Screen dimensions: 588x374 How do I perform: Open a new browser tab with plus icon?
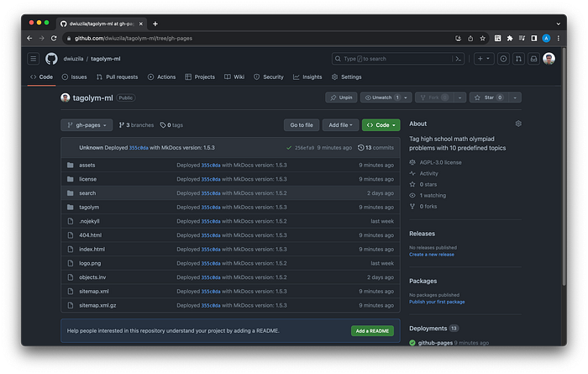coord(155,24)
